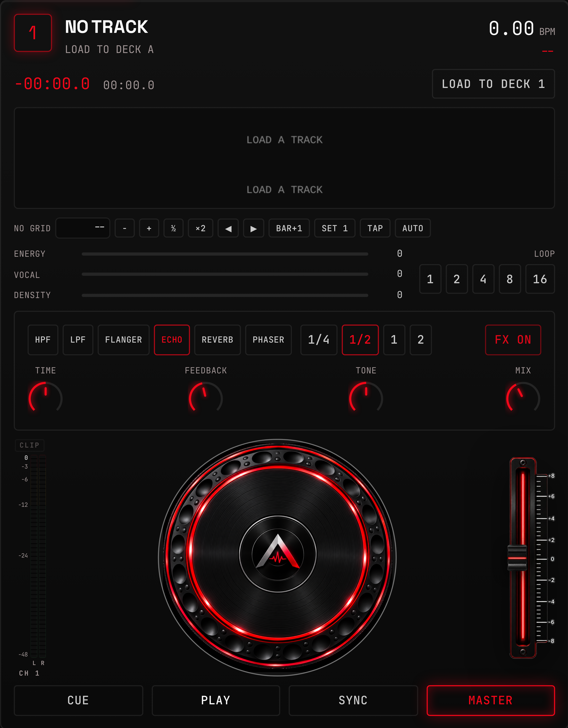The image size is (568, 728).
Task: Click the ENERGY bar slider
Action: pyautogui.click(x=225, y=254)
